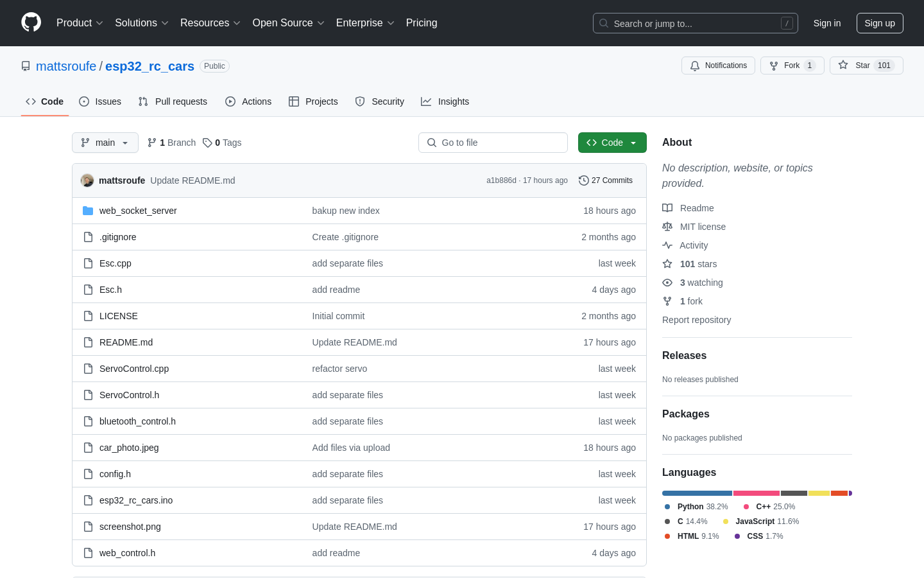Image resolution: width=924 pixels, height=578 pixels.
Task: Click the LICENSE file icon
Action: click(x=88, y=316)
